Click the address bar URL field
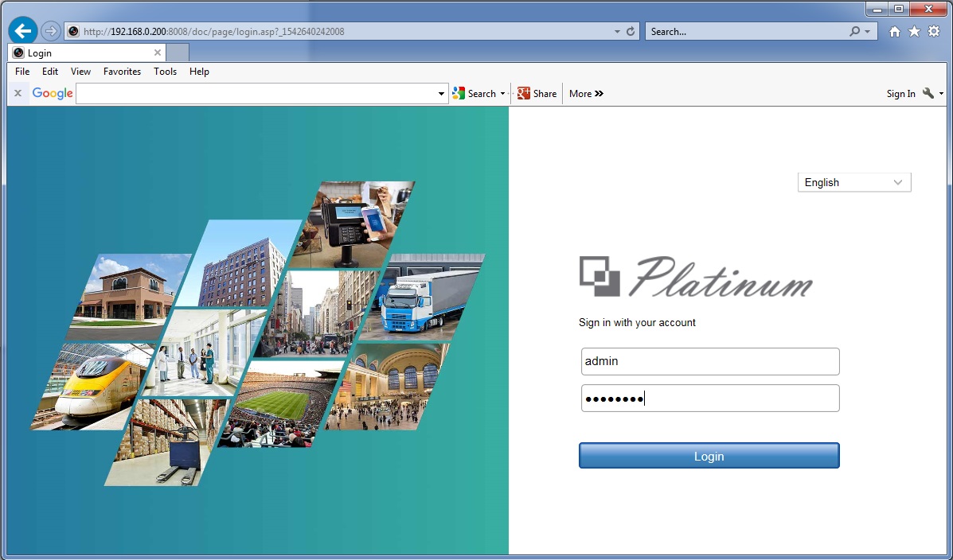Viewport: 953px width, 560px height. 346,32
